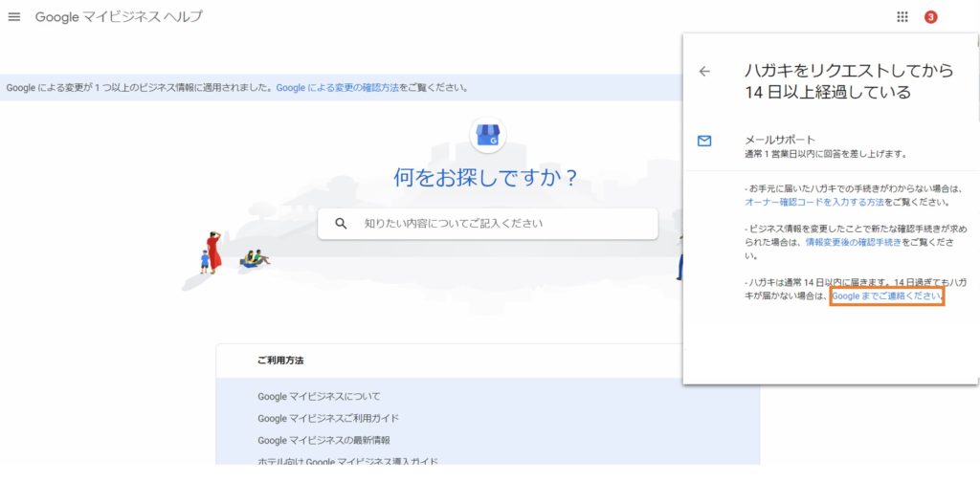Click the Google マイビジネス ヘルプ title
This screenshot has width=980, height=481.
[x=119, y=17]
